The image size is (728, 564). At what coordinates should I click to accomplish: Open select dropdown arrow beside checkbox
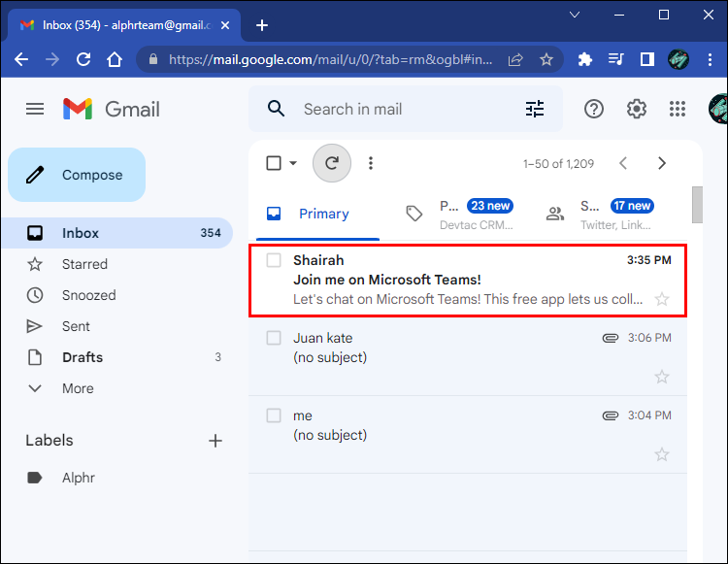click(293, 163)
